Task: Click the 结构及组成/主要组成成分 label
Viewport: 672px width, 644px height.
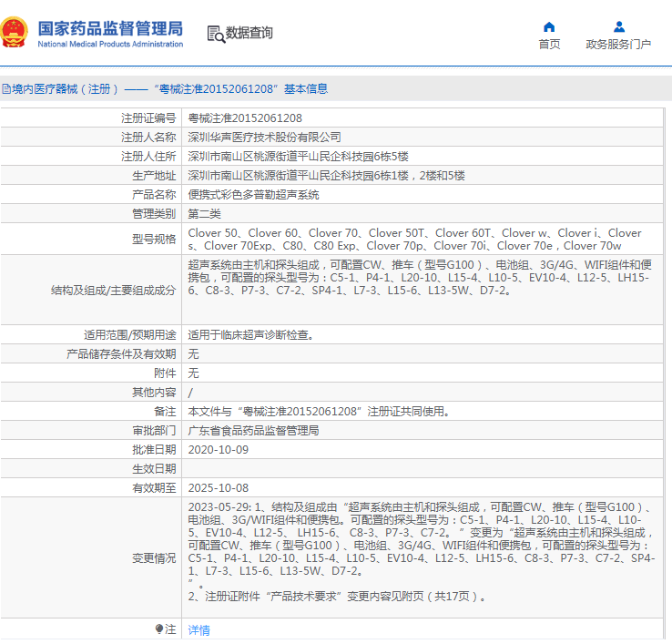Action: (114, 291)
